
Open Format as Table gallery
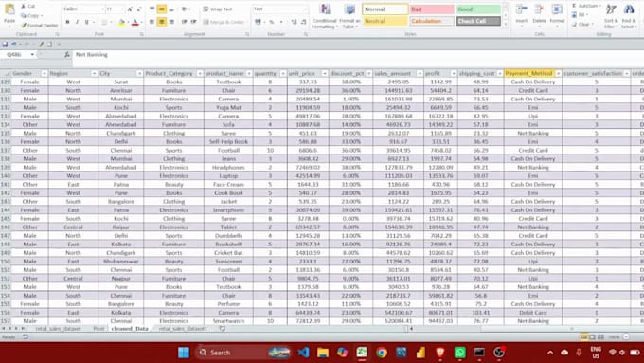[349, 16]
